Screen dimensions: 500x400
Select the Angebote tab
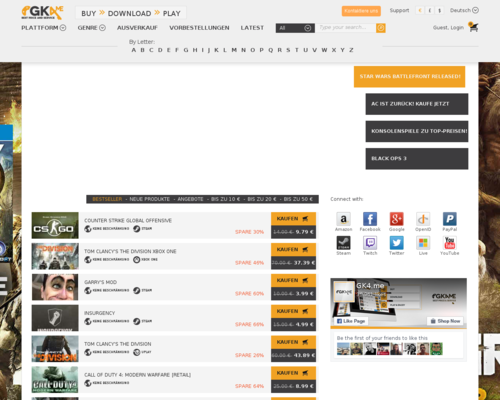pyautogui.click(x=190, y=199)
